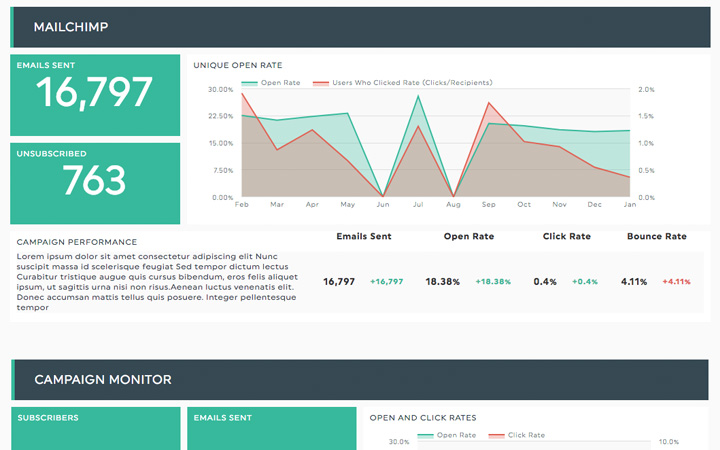The height and width of the screenshot is (450, 720).
Task: Select the Subscribers tile
Action: pyautogui.click(x=96, y=428)
